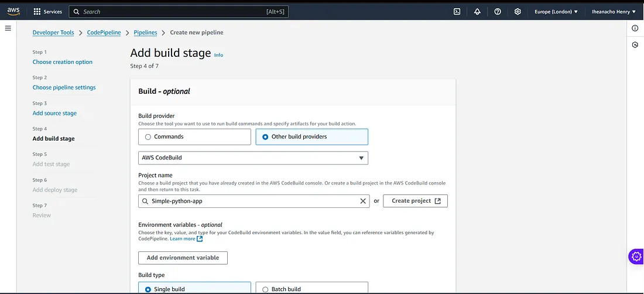Image resolution: width=644 pixels, height=294 pixels.
Task: Open the Europe (London) region selector
Action: [x=556, y=12]
